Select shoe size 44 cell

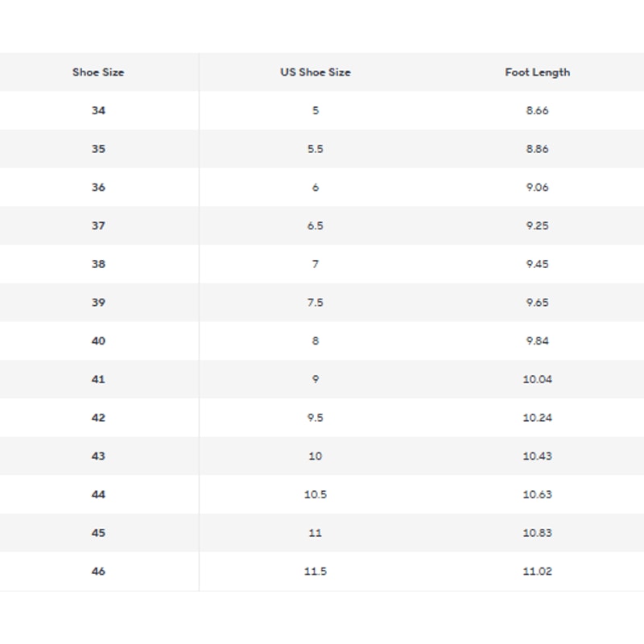coord(98,494)
